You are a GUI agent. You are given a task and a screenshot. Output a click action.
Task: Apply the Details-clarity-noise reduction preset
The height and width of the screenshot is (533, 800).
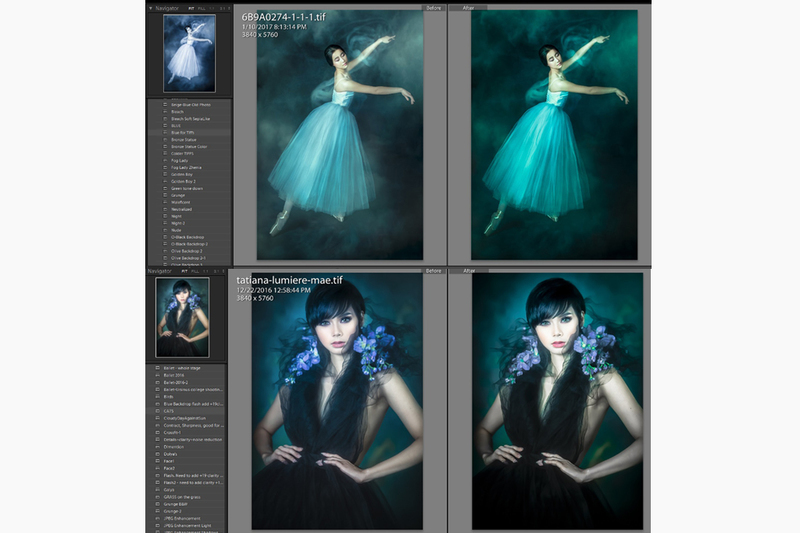click(x=193, y=440)
